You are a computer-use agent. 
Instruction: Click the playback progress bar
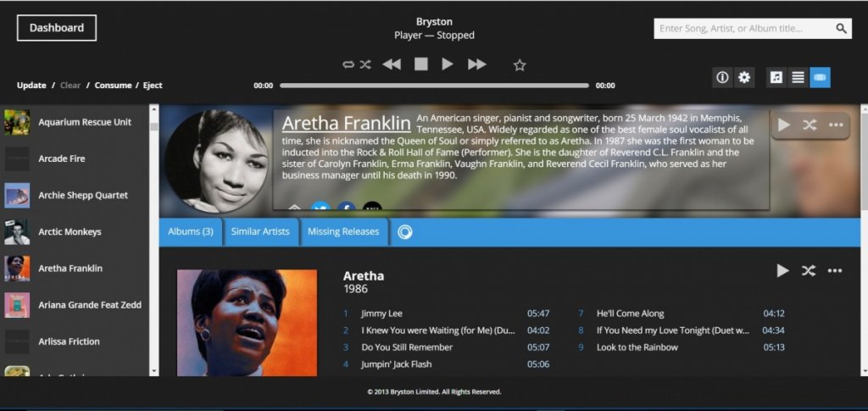pyautogui.click(x=434, y=86)
